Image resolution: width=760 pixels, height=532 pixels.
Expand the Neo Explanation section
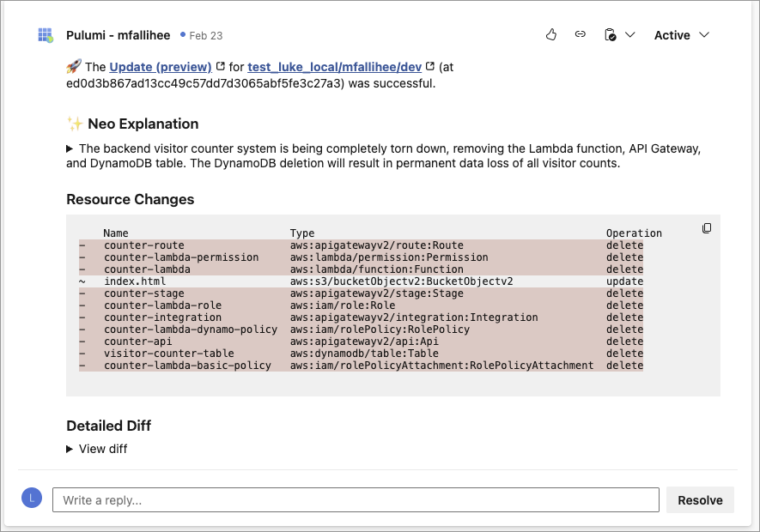69,148
